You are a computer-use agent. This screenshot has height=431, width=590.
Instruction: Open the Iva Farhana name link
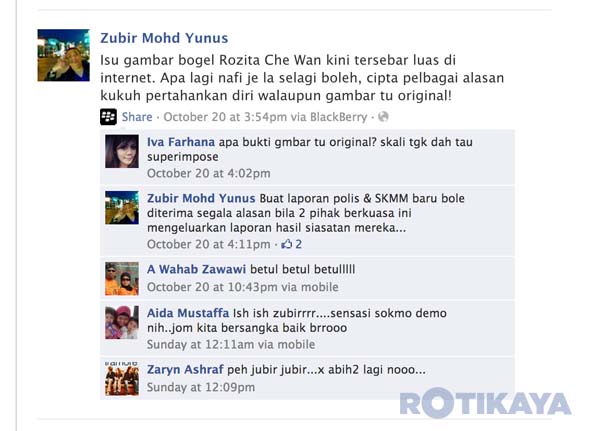pos(181,142)
